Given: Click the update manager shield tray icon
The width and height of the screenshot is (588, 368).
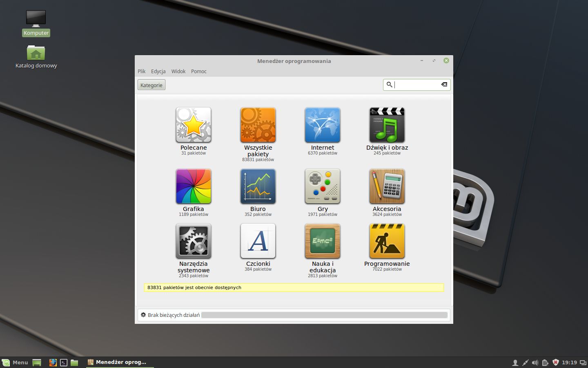Looking at the screenshot, I should tap(555, 362).
